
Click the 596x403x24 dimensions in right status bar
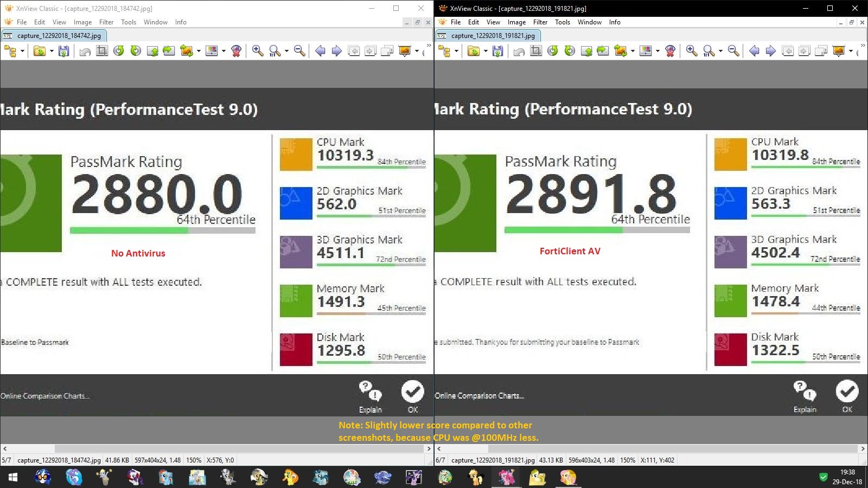(591, 460)
